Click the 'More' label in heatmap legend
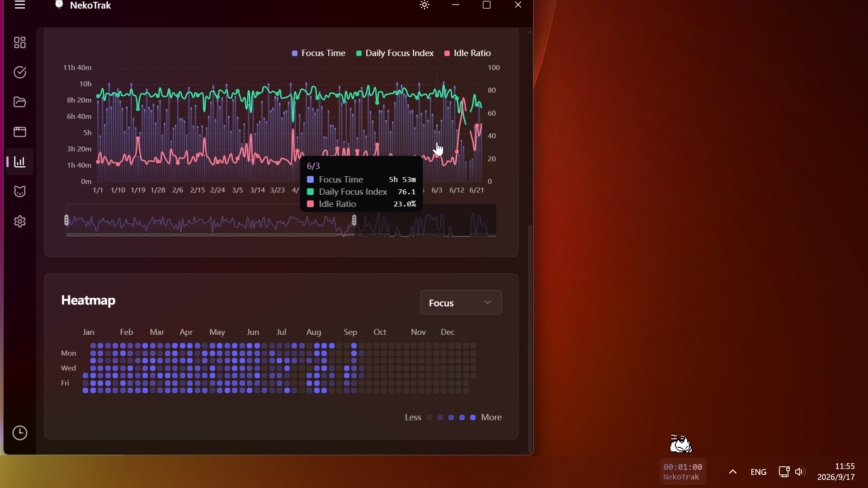 491,417
